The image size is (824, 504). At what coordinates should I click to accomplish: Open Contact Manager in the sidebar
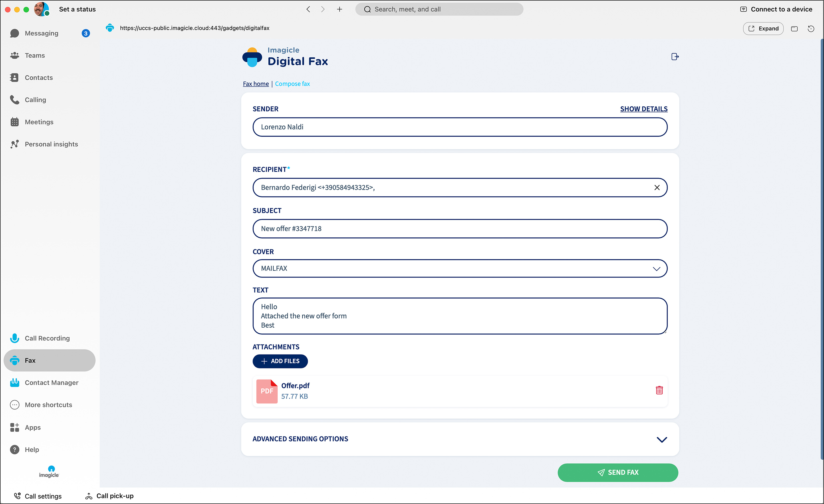click(x=51, y=383)
